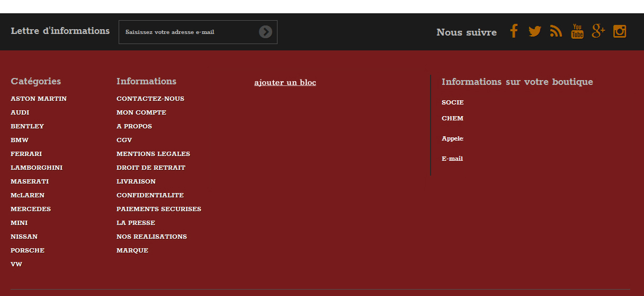Open the Google Plus icon
The width and height of the screenshot is (644, 296).
click(598, 31)
